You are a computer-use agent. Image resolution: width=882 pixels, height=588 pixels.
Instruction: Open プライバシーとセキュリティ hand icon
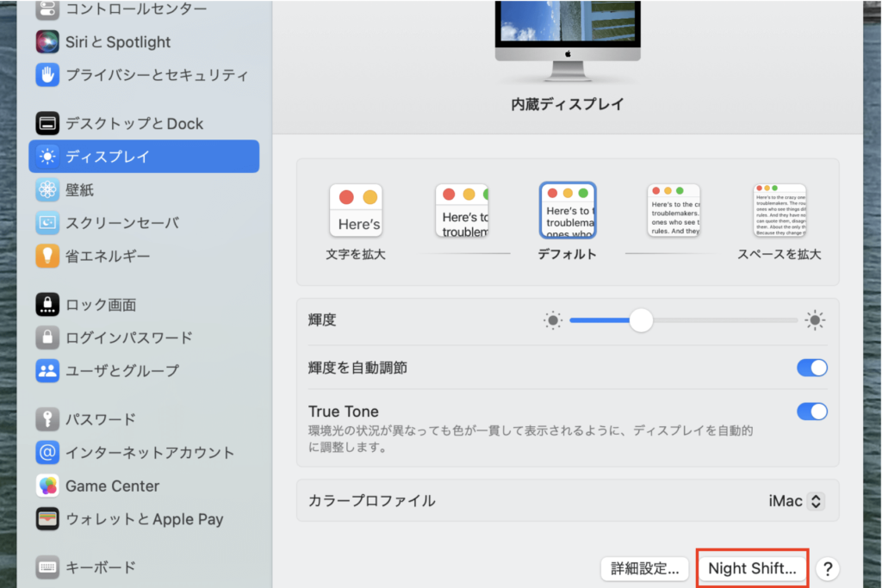(47, 75)
